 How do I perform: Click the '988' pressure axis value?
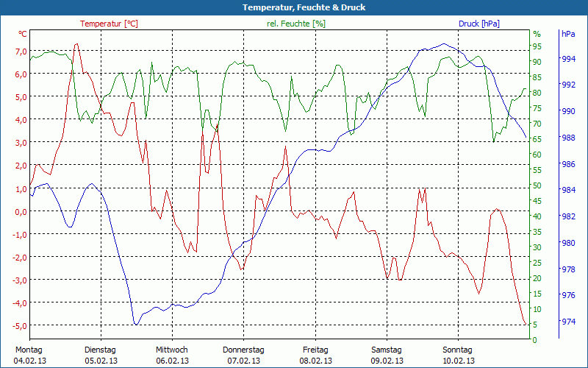569,138
